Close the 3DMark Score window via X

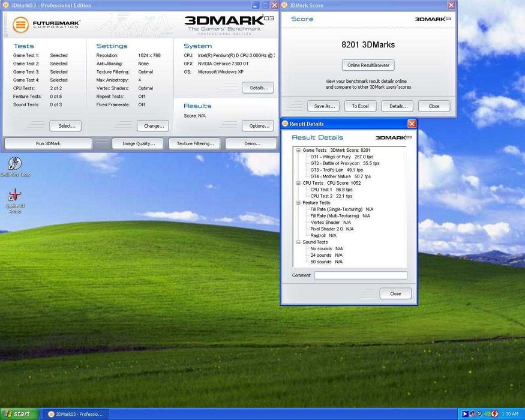coord(451,5)
